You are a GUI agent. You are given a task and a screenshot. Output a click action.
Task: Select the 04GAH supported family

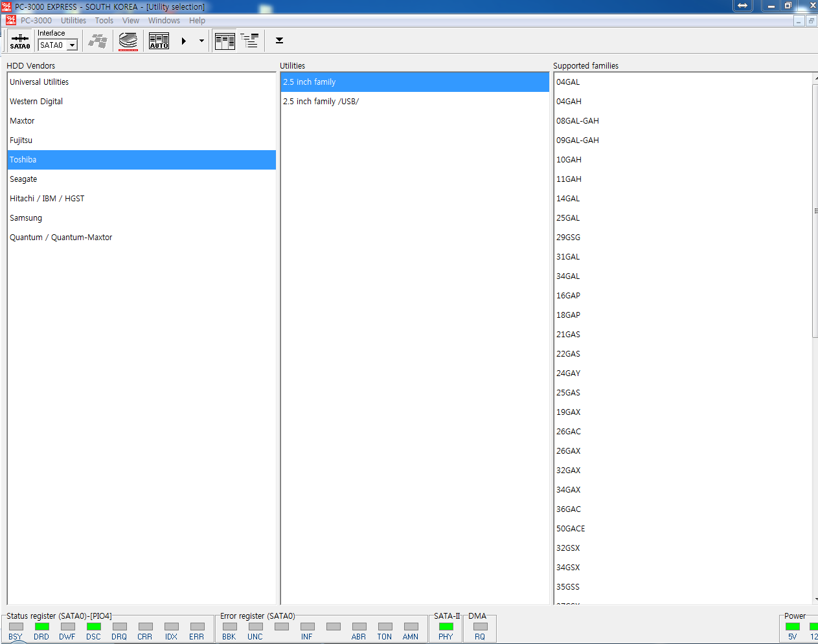683,102
